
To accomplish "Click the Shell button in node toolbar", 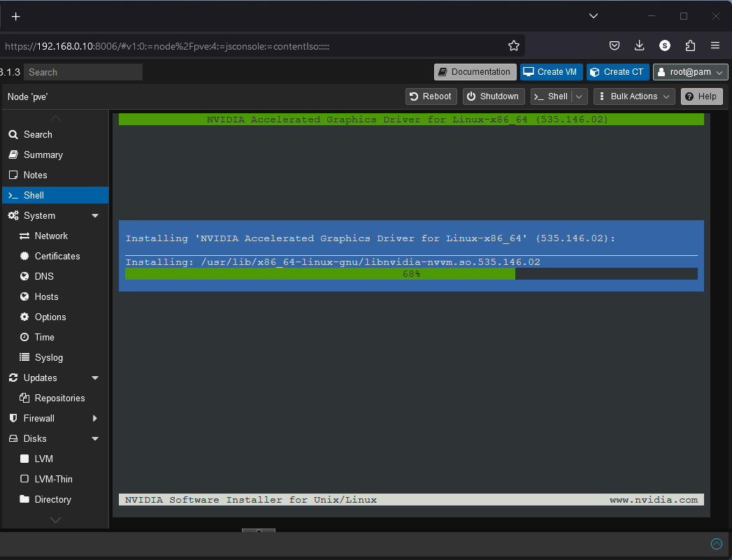I will [x=552, y=96].
